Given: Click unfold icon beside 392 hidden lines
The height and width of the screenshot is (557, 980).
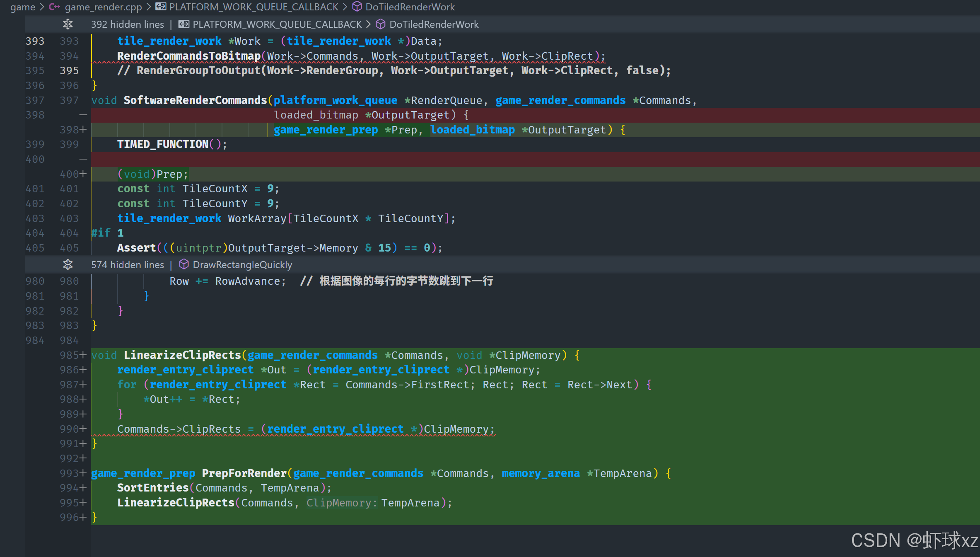Looking at the screenshot, I should tap(68, 24).
